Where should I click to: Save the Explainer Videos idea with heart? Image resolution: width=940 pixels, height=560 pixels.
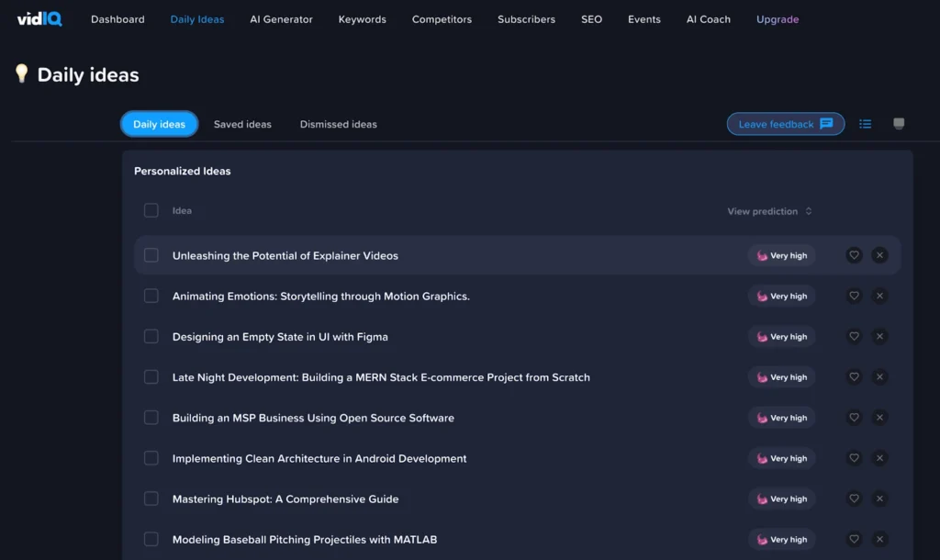tap(854, 255)
